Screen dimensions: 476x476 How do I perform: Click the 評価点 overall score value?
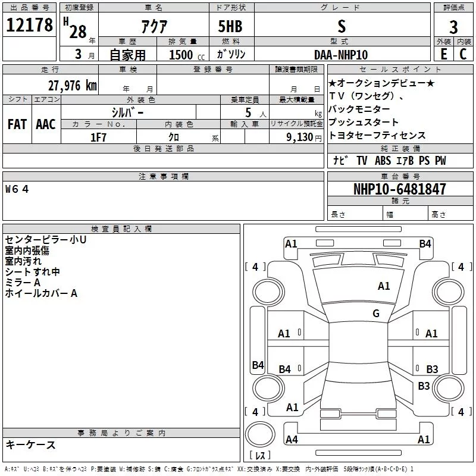coord(453,27)
